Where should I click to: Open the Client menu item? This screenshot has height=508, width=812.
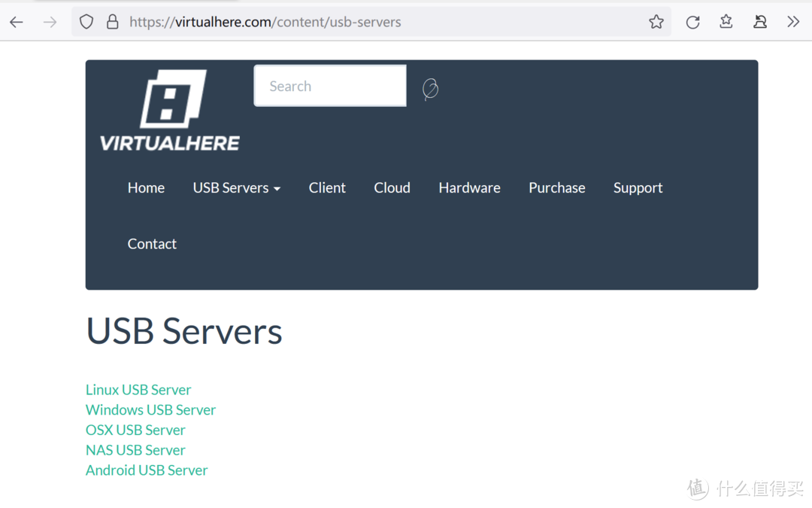[x=327, y=188]
